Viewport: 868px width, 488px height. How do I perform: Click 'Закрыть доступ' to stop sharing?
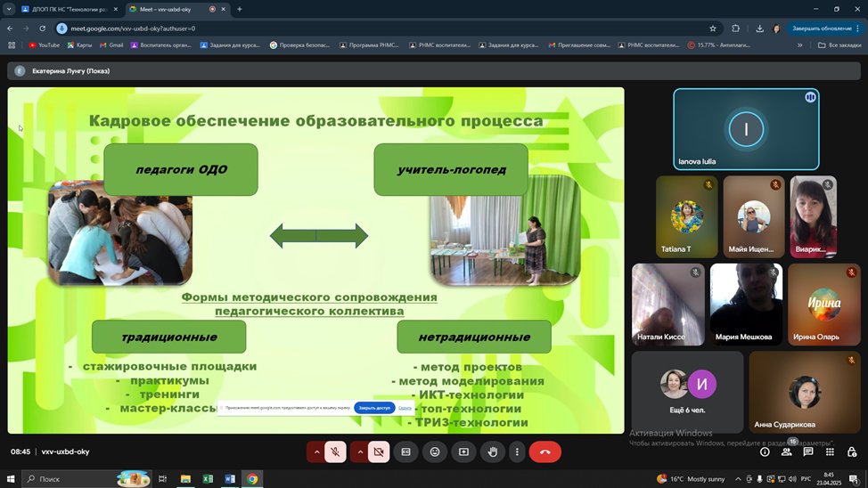(x=374, y=408)
